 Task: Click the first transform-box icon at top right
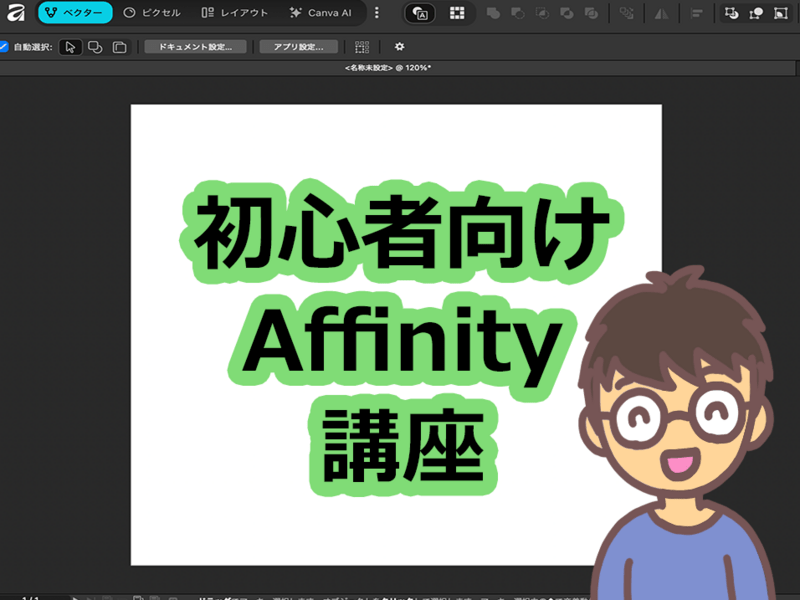click(x=732, y=13)
